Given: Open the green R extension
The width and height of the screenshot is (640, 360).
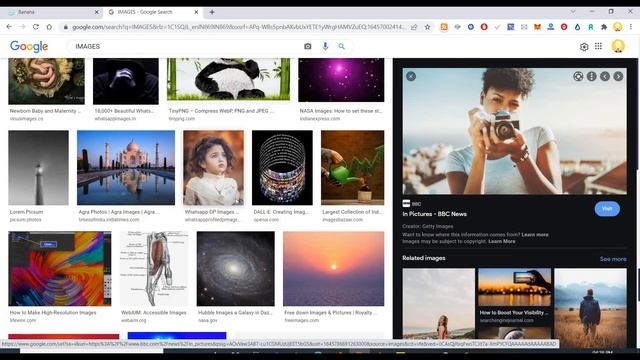Looking at the screenshot, I should pyautogui.click(x=591, y=27).
